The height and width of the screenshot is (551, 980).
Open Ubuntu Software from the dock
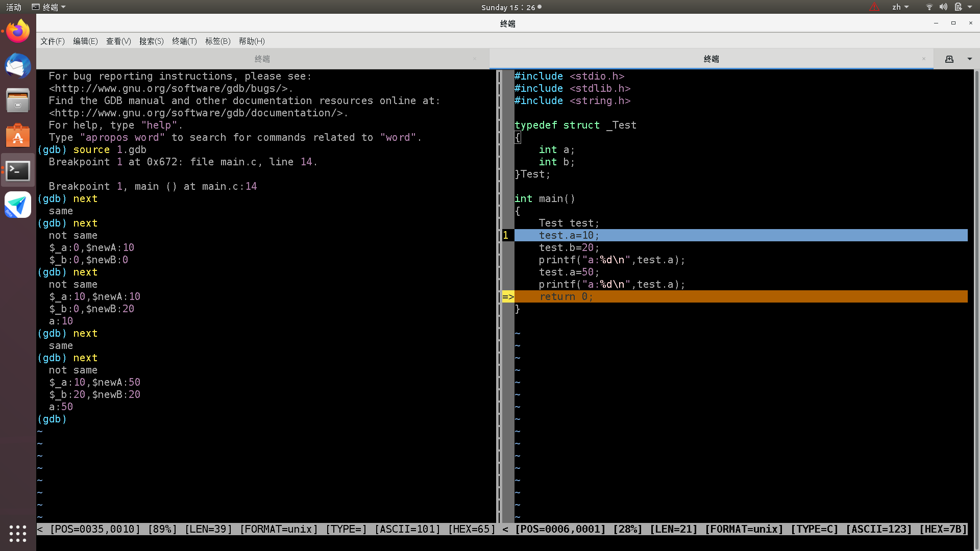tap(18, 136)
